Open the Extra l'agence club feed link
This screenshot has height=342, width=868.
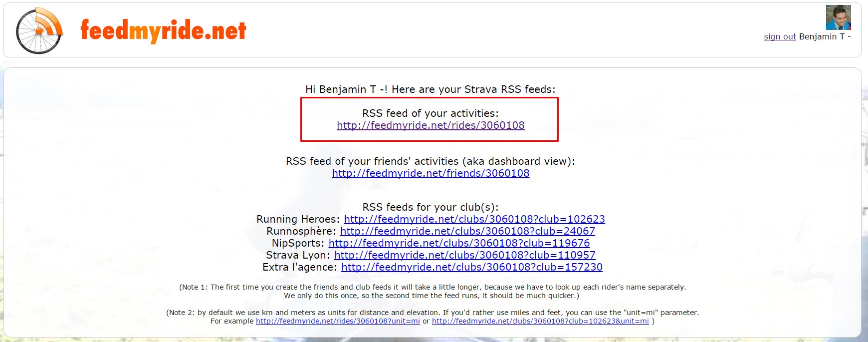[472, 268]
